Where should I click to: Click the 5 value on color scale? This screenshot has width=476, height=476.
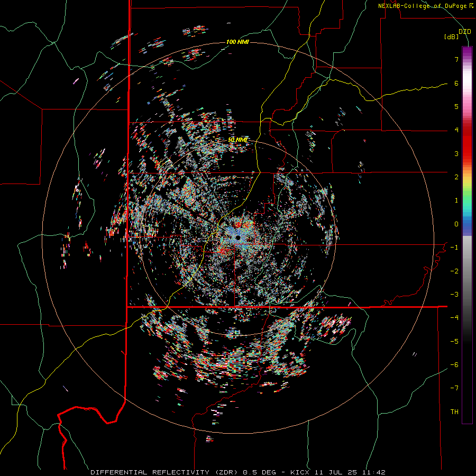456,106
